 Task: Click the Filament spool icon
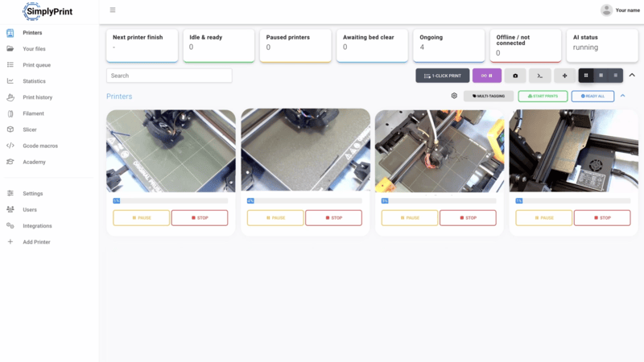tap(10, 113)
